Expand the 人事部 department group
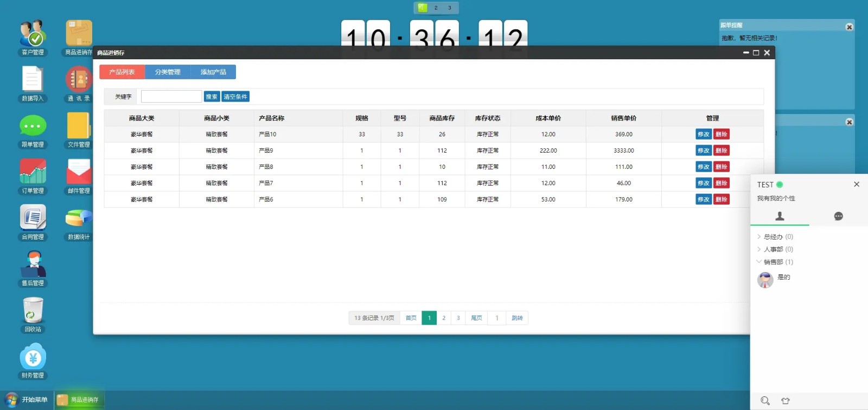The image size is (868, 410). tap(773, 249)
